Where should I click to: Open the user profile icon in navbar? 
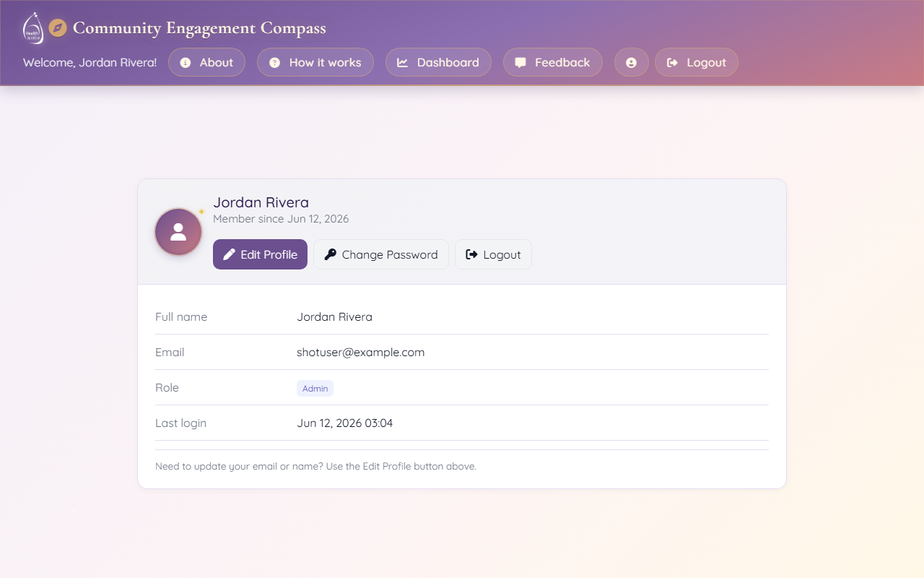[632, 62]
